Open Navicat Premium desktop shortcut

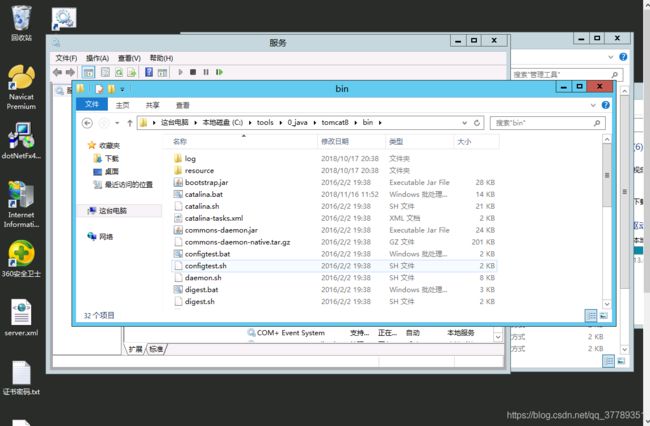pyautogui.click(x=21, y=87)
